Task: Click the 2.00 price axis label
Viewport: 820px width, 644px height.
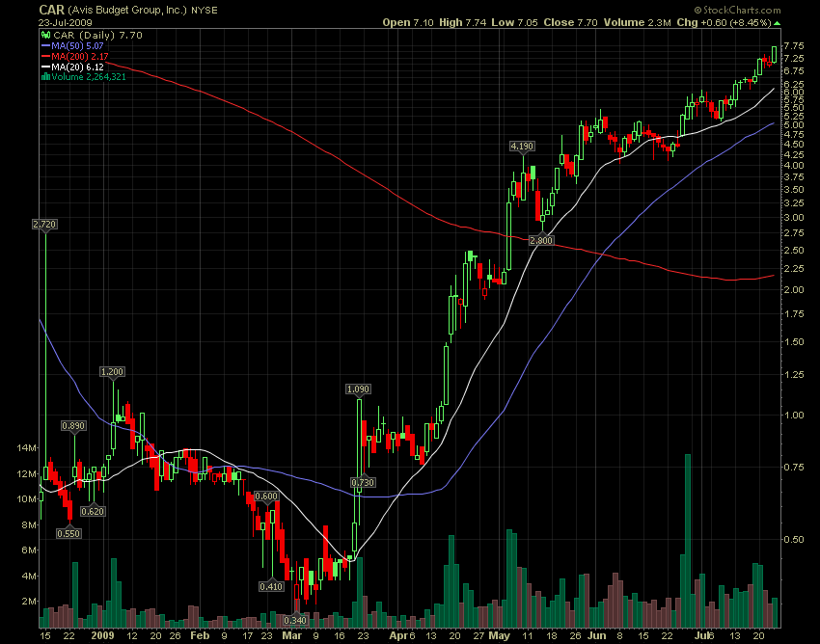Action: [x=794, y=290]
